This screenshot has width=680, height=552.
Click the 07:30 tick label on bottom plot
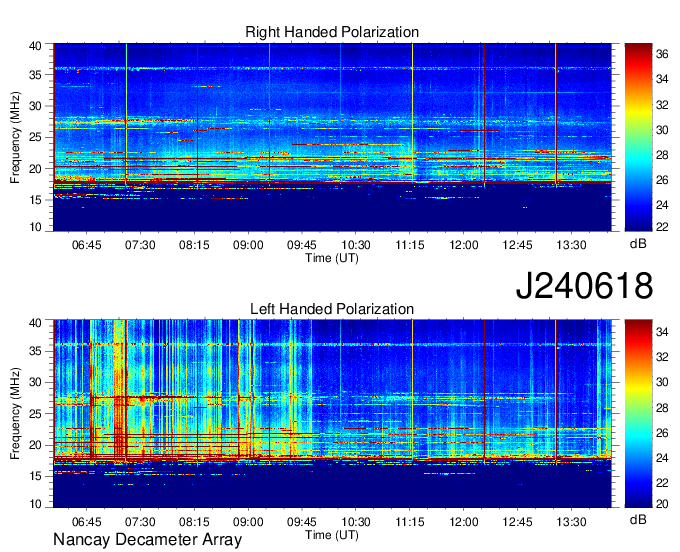click(x=140, y=522)
